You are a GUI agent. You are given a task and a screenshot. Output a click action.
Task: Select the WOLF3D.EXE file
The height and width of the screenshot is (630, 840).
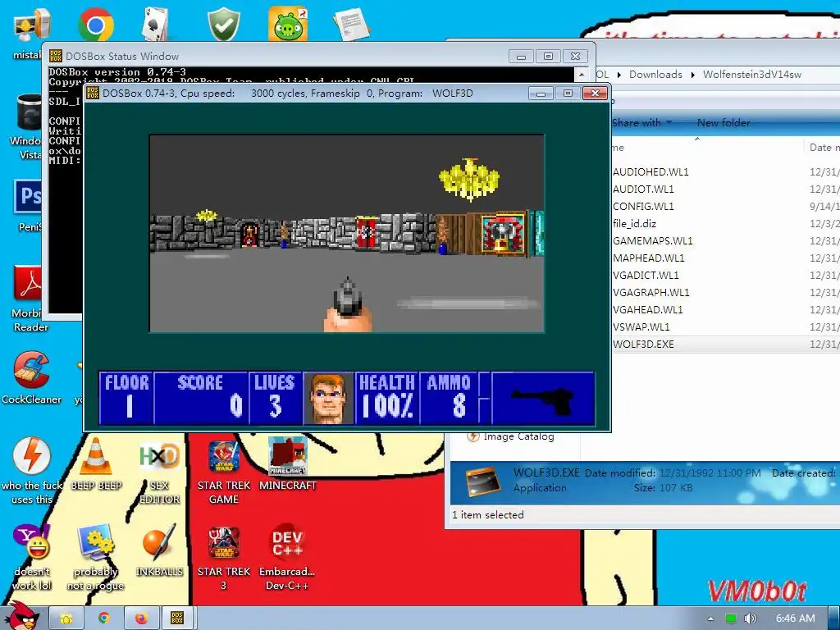[x=643, y=344]
